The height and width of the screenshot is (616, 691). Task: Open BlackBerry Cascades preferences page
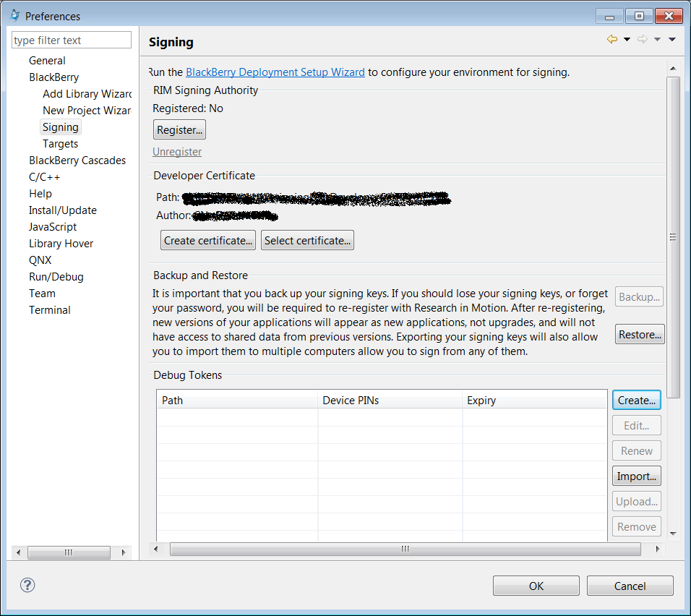tap(77, 161)
